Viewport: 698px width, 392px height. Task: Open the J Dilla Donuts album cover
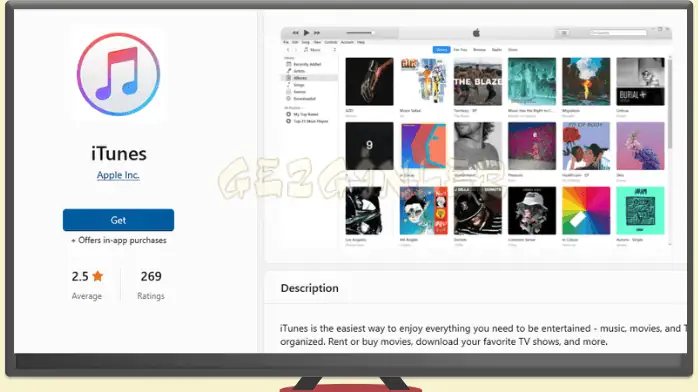pos(478,210)
